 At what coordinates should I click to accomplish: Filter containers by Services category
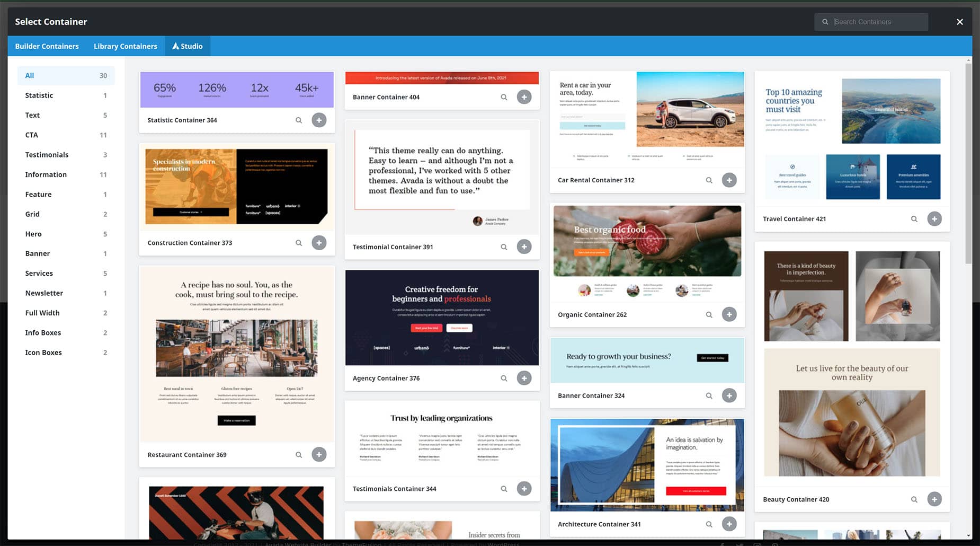click(66, 274)
